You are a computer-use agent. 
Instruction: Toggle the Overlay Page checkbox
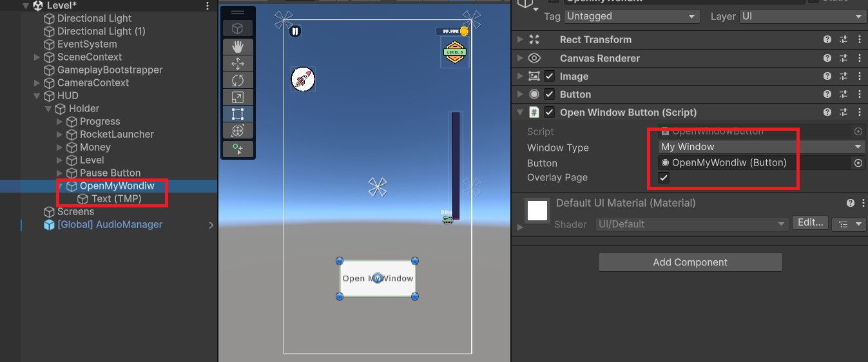point(664,178)
